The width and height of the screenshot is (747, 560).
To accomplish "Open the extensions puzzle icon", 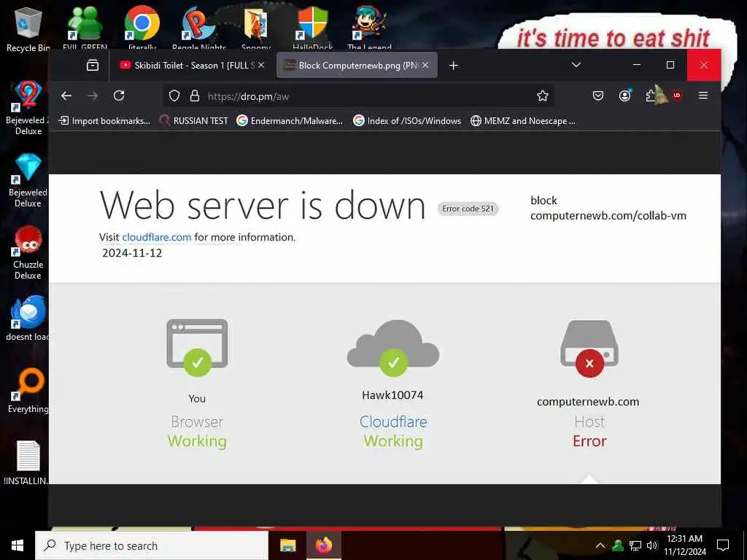I will point(651,96).
